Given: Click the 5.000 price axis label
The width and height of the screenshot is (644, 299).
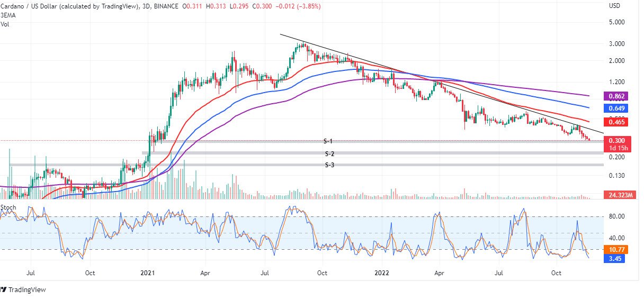Looking at the screenshot, I should click(x=616, y=23).
